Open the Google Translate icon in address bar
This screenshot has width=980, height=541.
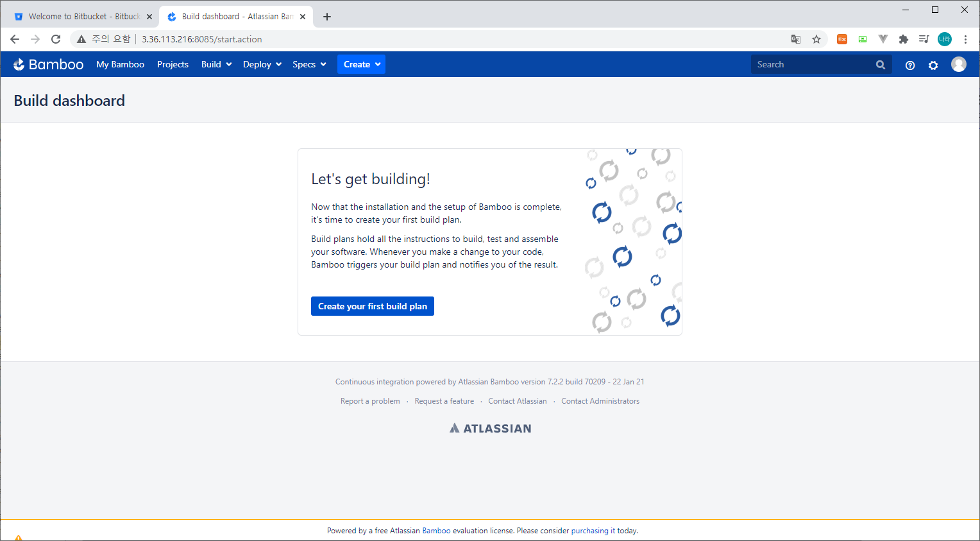tap(796, 39)
